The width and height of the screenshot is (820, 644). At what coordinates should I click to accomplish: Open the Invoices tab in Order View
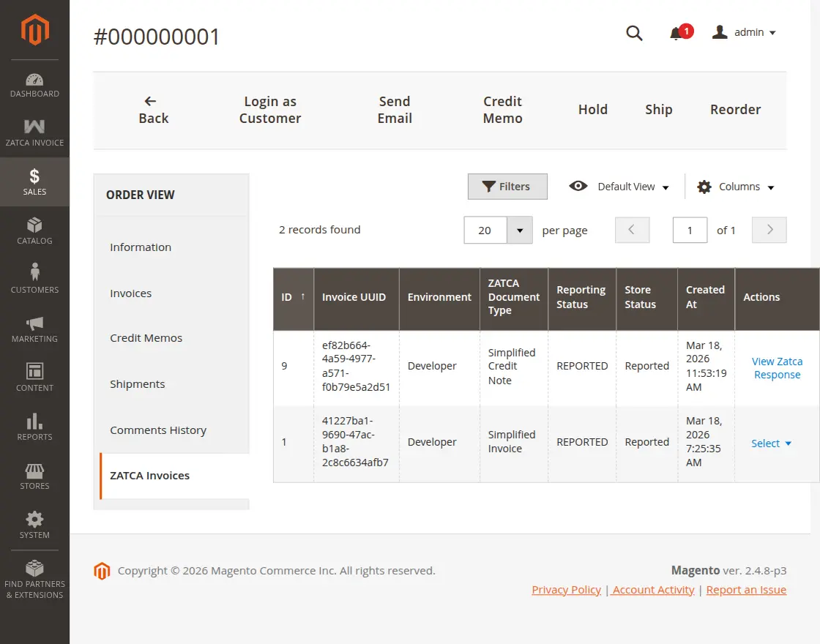coord(130,293)
